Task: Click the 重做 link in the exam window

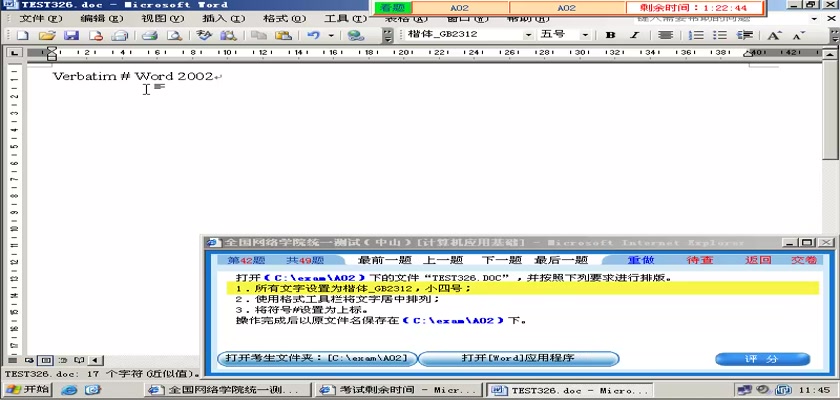Action: click(x=641, y=260)
